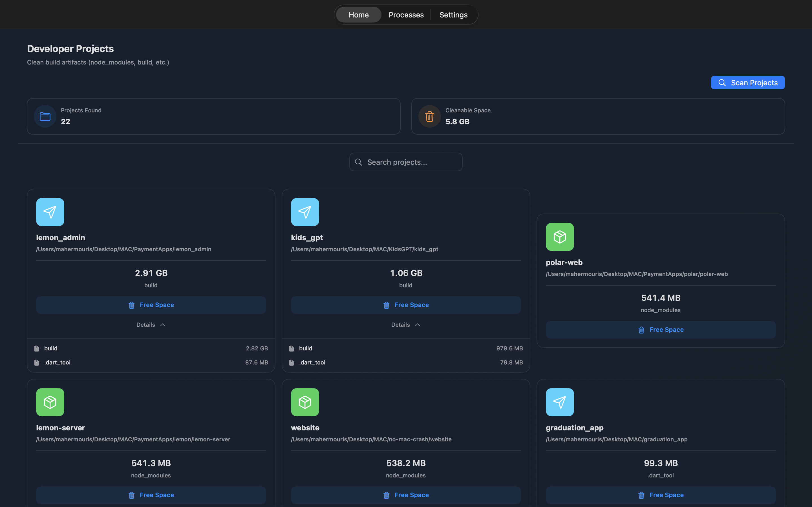
Task: Click Free Space under graduation_app
Action: 660,495
